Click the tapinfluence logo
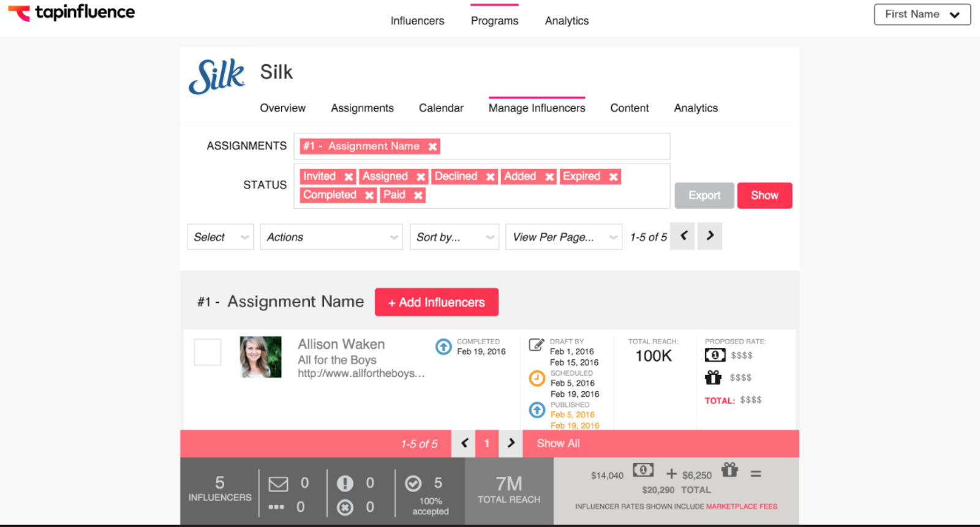This screenshot has width=980, height=527. pyautogui.click(x=71, y=13)
